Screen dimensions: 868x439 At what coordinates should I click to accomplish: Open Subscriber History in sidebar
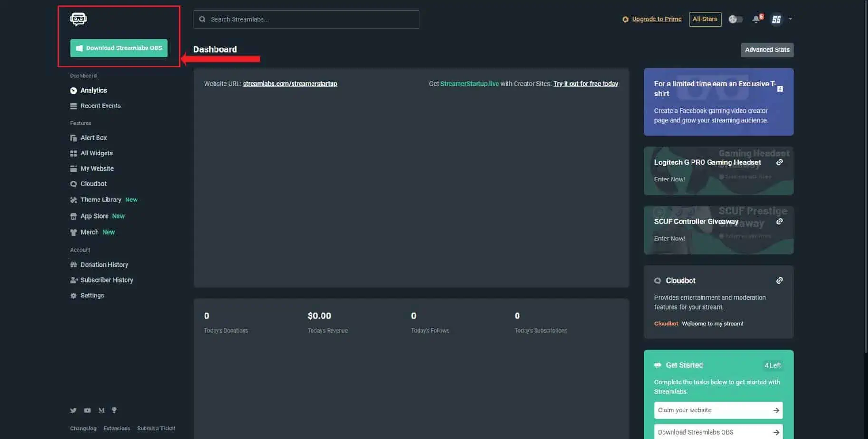point(107,280)
